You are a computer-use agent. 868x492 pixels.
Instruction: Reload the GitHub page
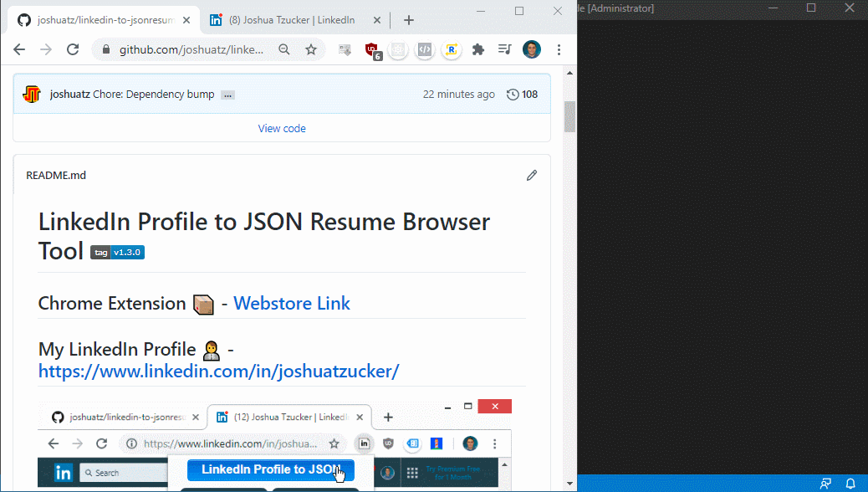73,50
